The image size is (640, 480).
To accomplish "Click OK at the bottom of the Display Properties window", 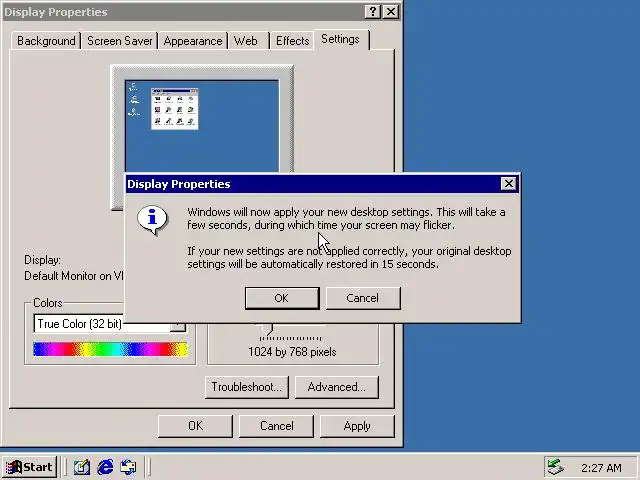I will (195, 426).
